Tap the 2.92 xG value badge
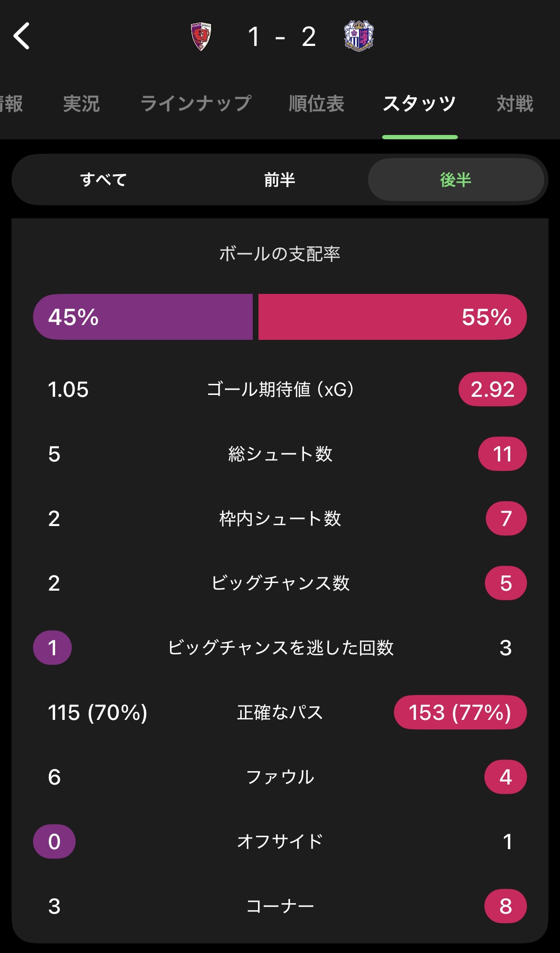Screen dimensions: 560x953 (493, 389)
